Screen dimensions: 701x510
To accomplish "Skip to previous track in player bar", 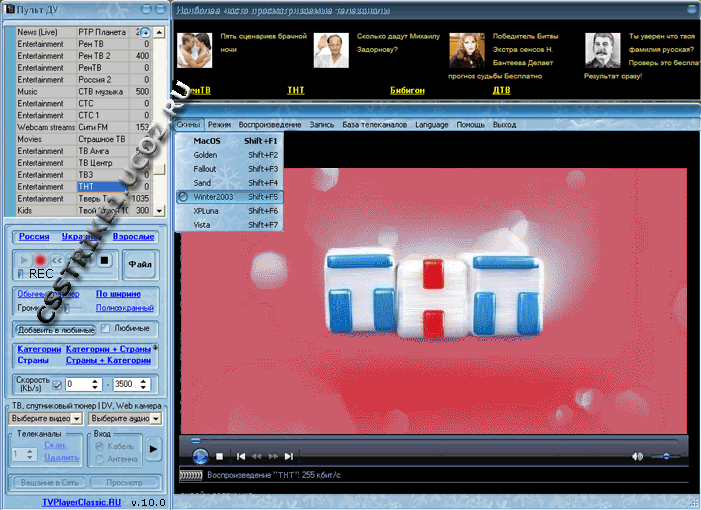I will [241, 456].
